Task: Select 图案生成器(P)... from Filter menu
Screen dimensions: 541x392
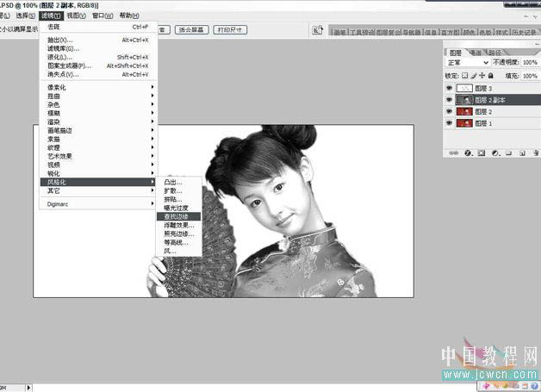Action: pyautogui.click(x=98, y=66)
